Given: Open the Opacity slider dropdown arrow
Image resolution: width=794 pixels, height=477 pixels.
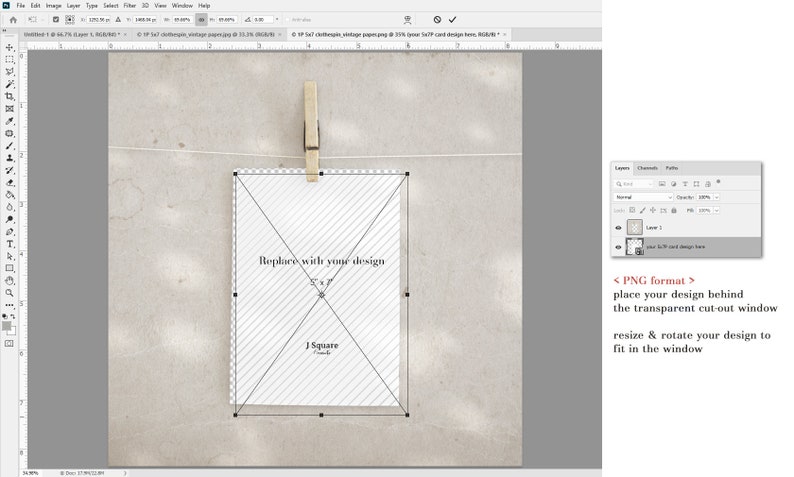Looking at the screenshot, I should coord(717,197).
